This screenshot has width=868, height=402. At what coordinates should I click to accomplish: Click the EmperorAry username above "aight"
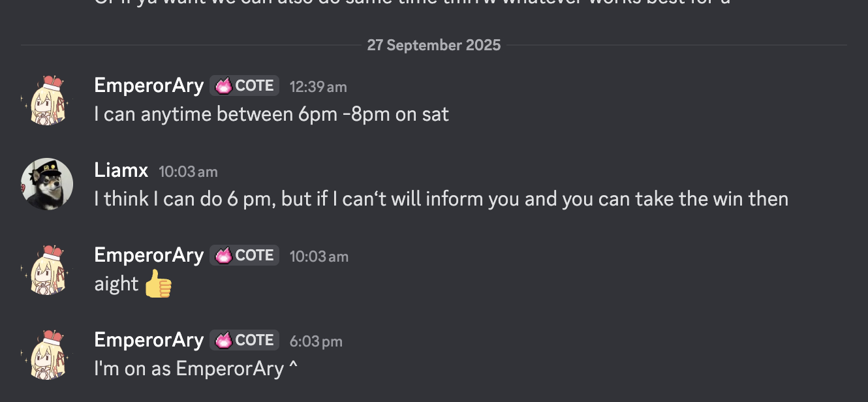pos(149,255)
